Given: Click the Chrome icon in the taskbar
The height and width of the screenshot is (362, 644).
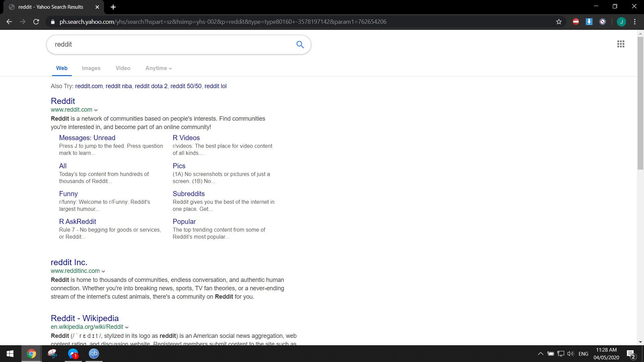Looking at the screenshot, I should coord(31,354).
